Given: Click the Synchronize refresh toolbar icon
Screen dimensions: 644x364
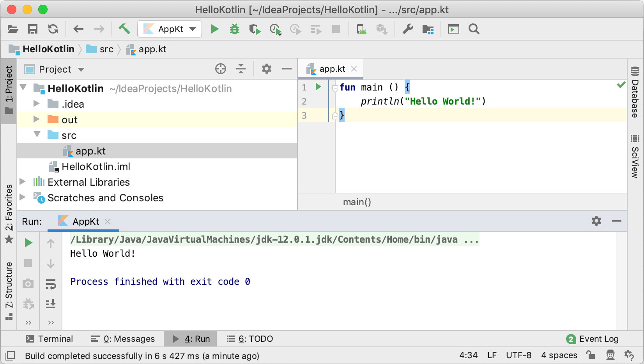Looking at the screenshot, I should click(x=53, y=29).
